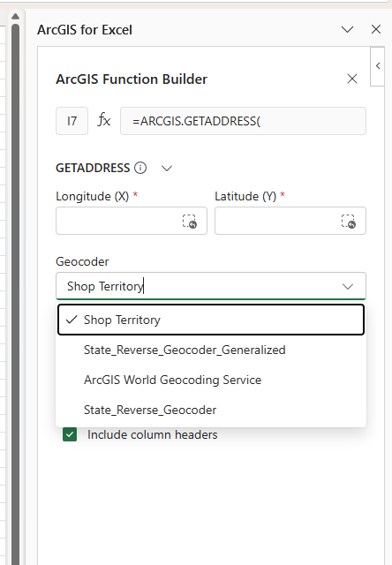Viewport: 392px width, 565px height.
Task: Collapse the Geocoder dropdown arrow
Action: (348, 286)
